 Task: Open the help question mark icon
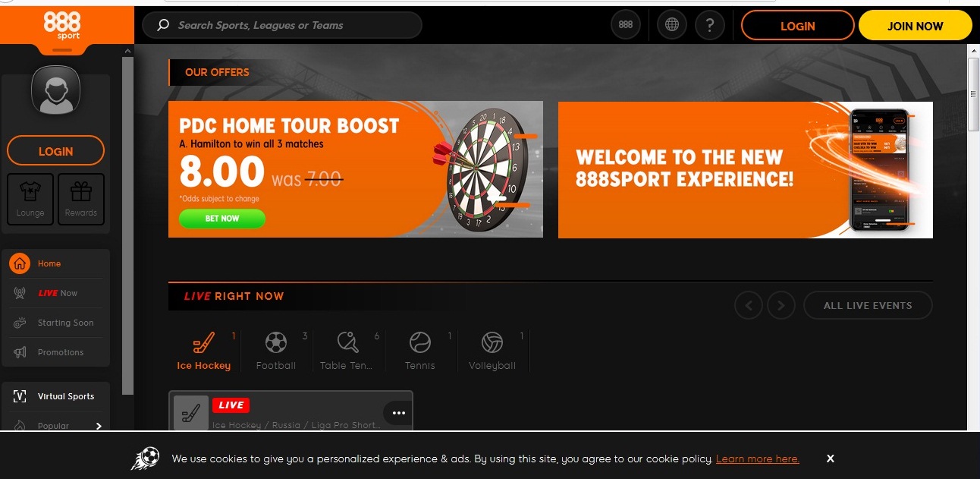click(709, 25)
